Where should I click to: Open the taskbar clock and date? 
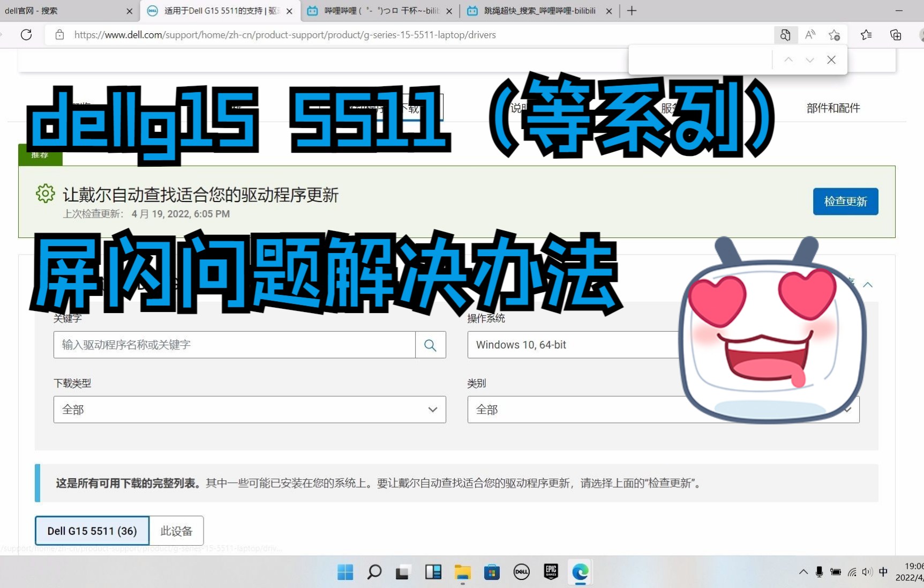(x=910, y=572)
